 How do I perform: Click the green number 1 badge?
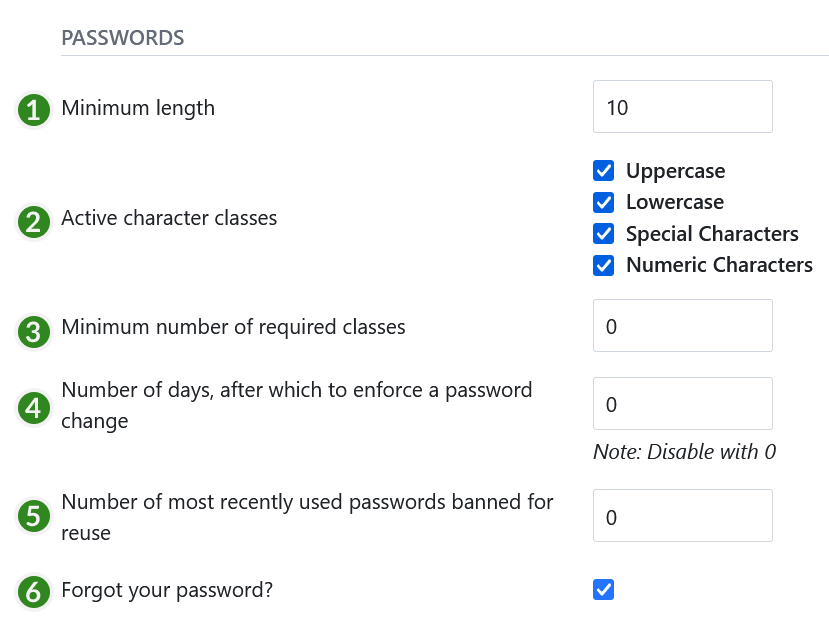click(x=34, y=109)
